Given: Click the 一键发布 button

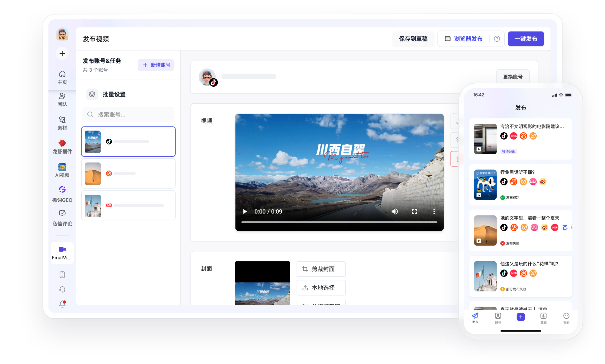Looking at the screenshot, I should coord(526,39).
